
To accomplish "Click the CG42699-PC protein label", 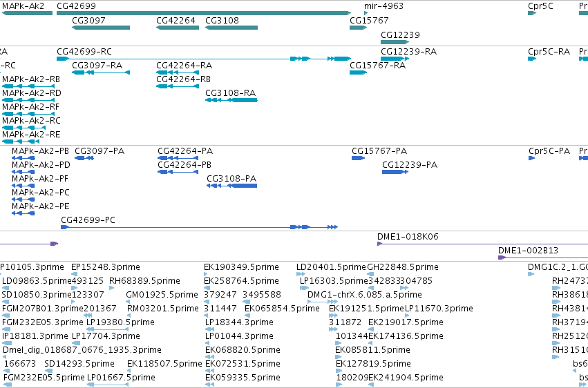I will [88, 220].
